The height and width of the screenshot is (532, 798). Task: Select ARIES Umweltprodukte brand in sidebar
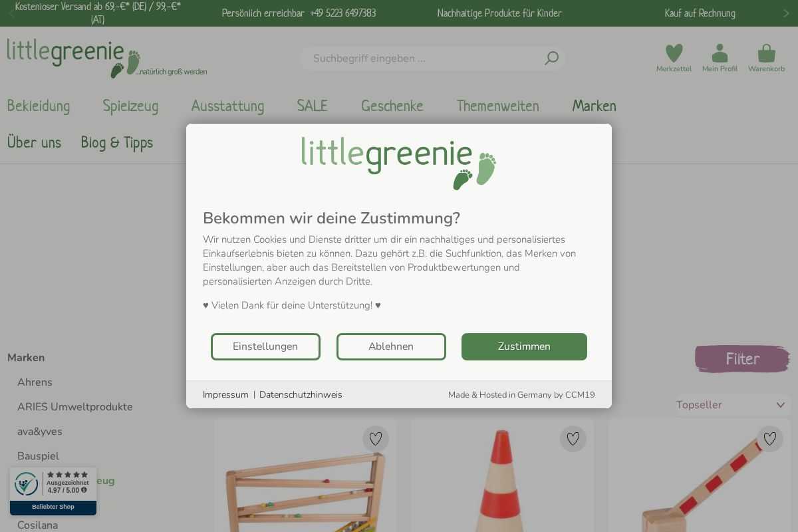coord(75,407)
